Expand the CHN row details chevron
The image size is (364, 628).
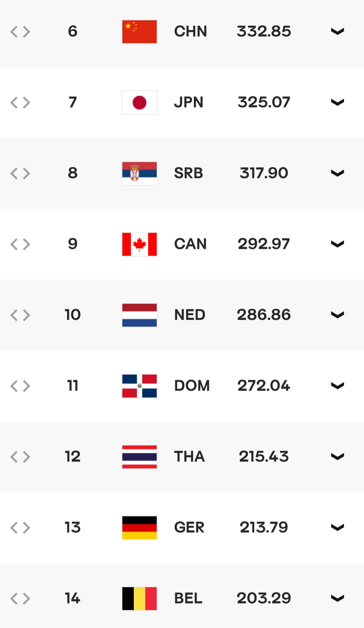(x=337, y=31)
